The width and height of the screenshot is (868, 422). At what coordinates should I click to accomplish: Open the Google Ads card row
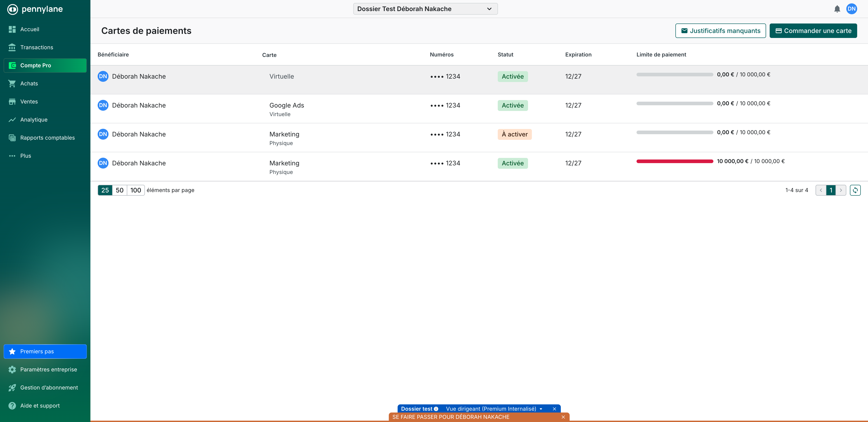pos(479,109)
